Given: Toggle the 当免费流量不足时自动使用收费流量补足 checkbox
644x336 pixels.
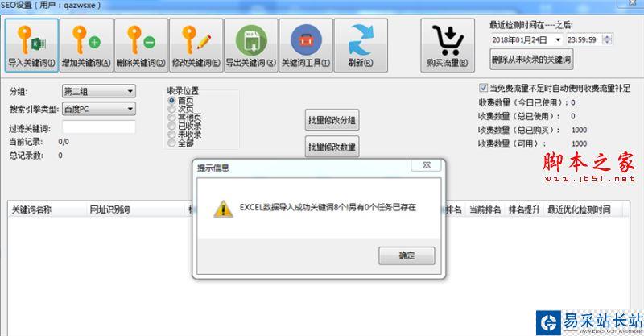Looking at the screenshot, I should tap(484, 88).
